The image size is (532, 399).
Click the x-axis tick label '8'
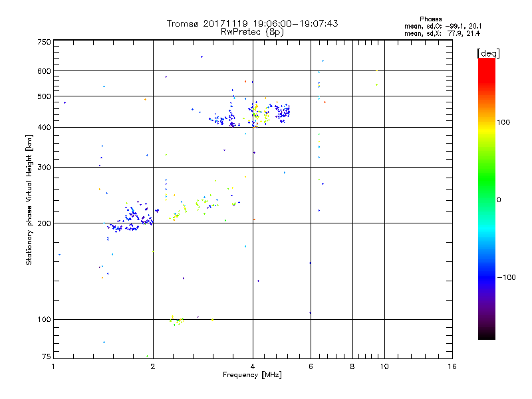point(352,366)
